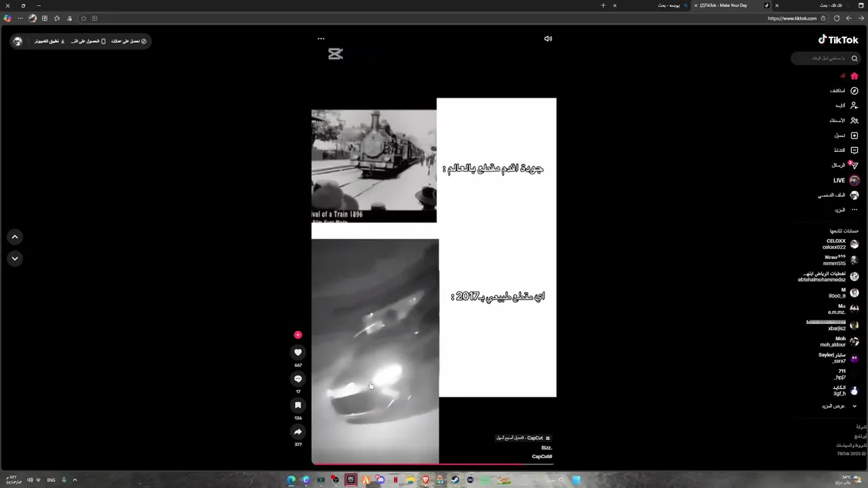Screen dimensions: 868x488
Task: Click the search magnifier icon
Action: 854,58
